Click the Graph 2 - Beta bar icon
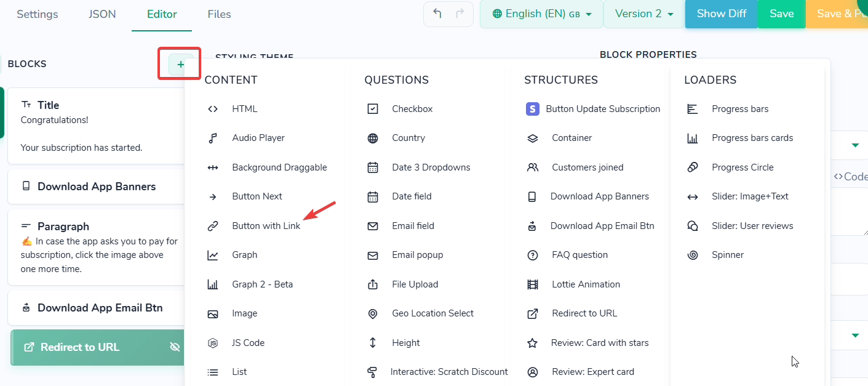 [x=213, y=284]
